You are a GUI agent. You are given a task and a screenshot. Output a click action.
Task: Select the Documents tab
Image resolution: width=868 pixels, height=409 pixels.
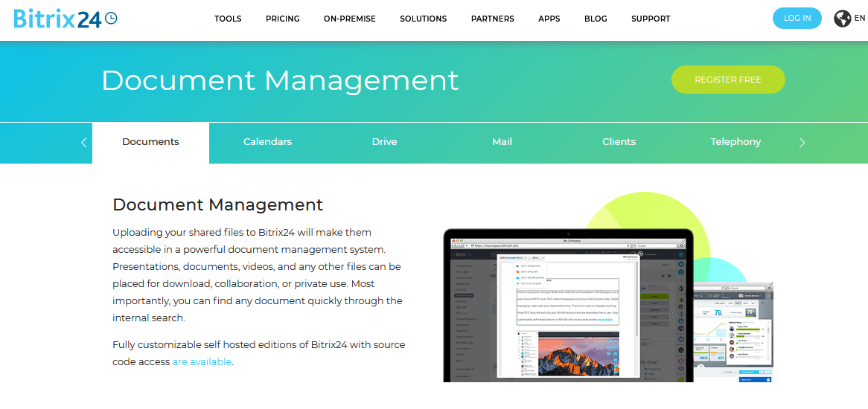point(150,143)
